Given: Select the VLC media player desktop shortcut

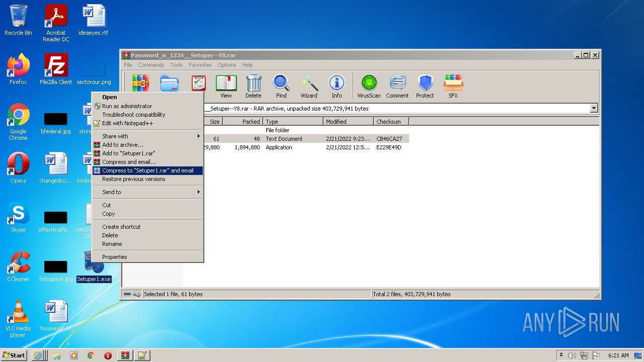Looking at the screenshot, I should pos(18,319).
